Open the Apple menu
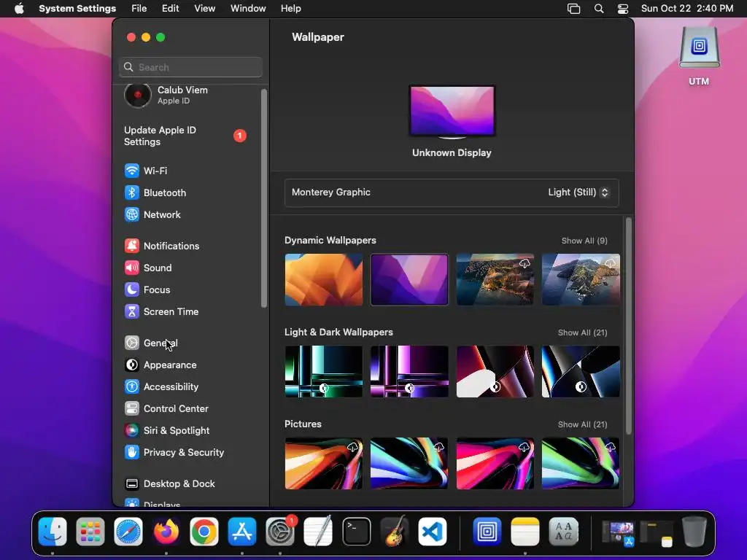This screenshot has width=747, height=560. click(x=19, y=9)
